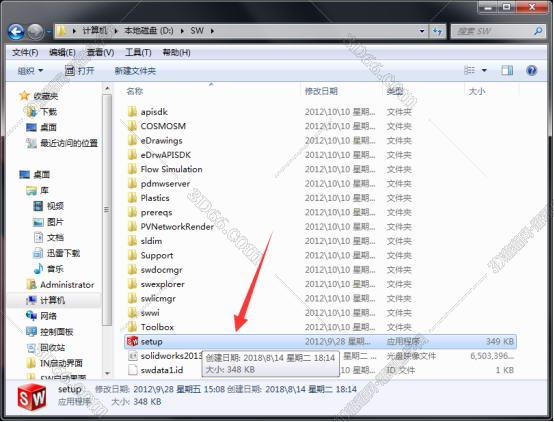Toggle the preview pane icon

pyautogui.click(x=507, y=70)
